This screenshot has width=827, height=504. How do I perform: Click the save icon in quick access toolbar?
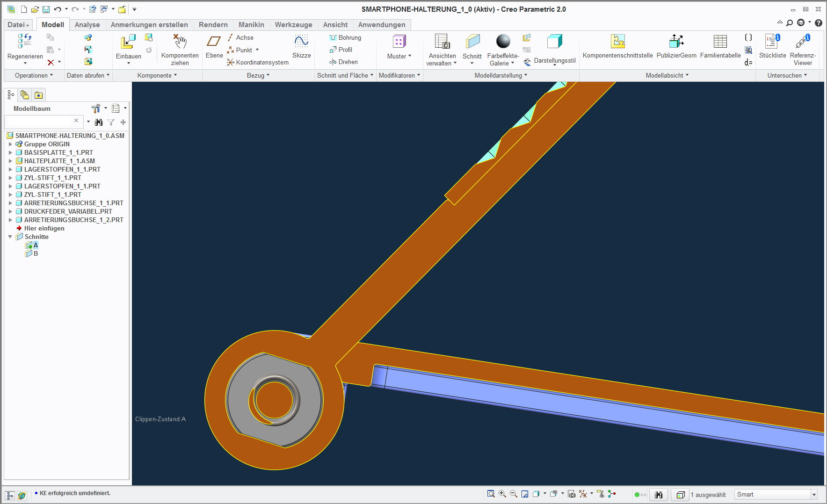[46, 9]
